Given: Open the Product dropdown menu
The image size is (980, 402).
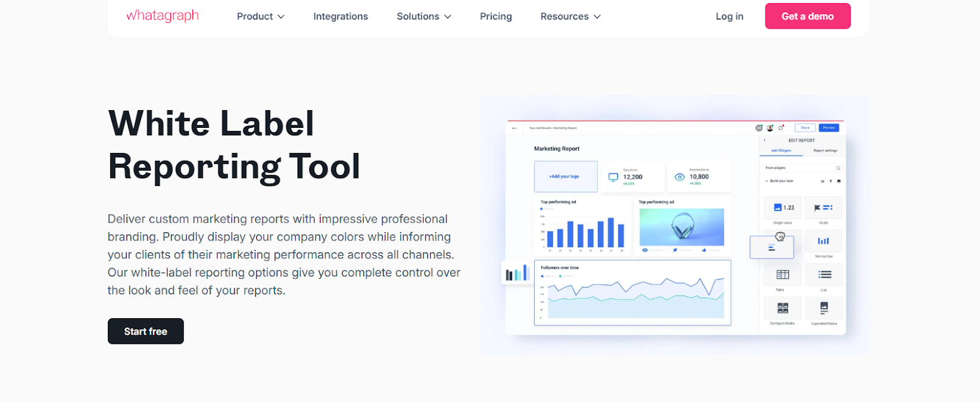Looking at the screenshot, I should [261, 17].
